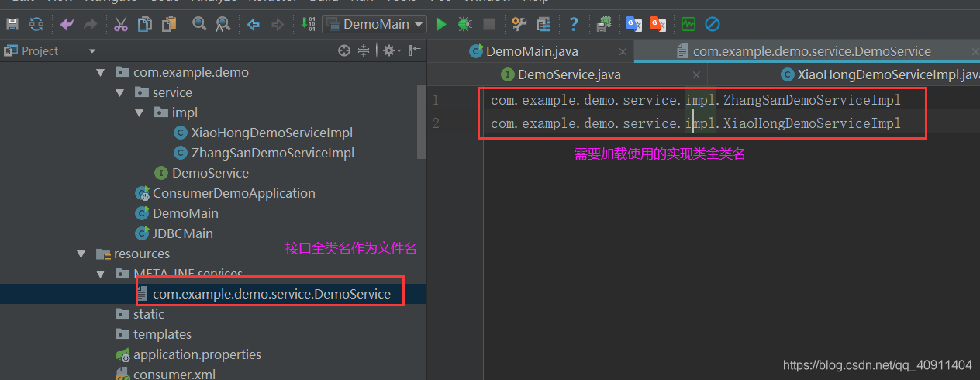The width and height of the screenshot is (980, 380).
Task: Click the green chip icon in toolbar
Action: point(603,24)
